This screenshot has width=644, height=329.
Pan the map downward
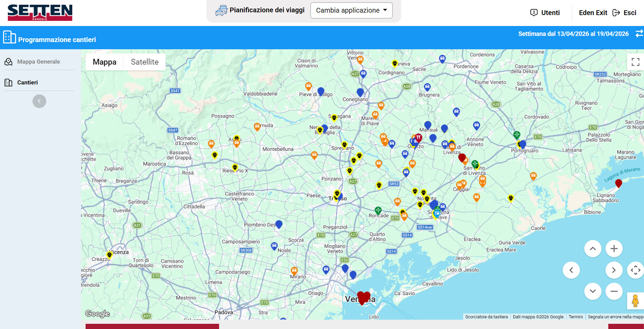point(593,291)
